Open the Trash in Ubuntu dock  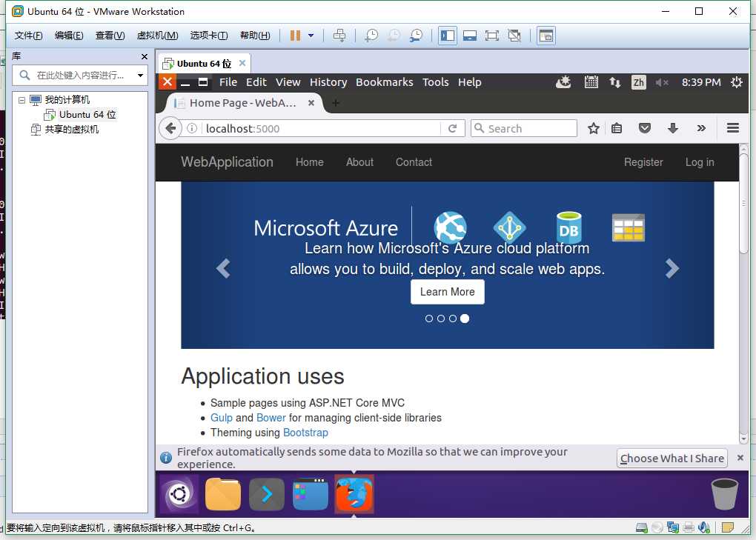tap(724, 494)
